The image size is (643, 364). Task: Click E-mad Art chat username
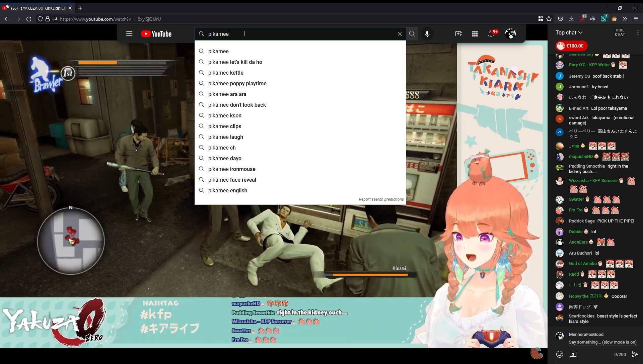coord(578,108)
